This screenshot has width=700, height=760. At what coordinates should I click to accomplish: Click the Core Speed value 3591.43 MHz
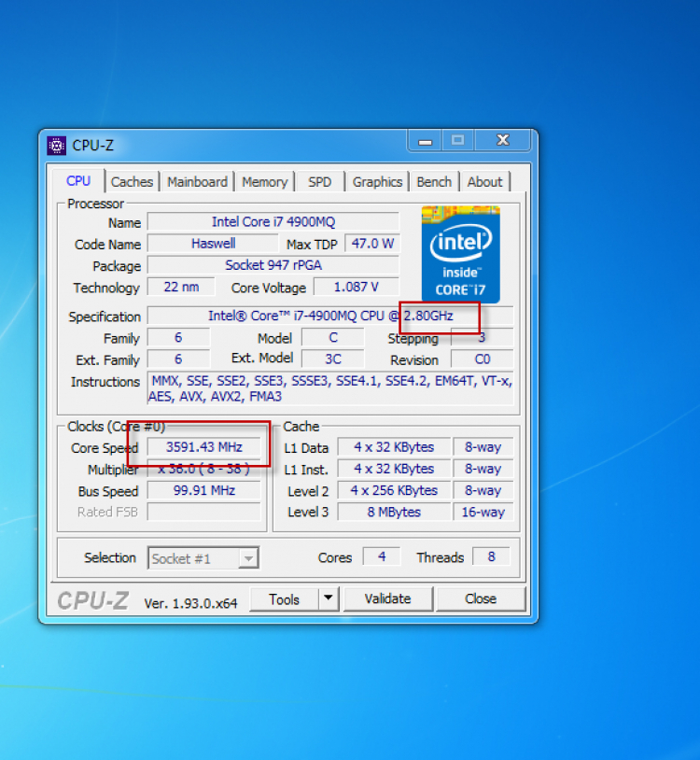pyautogui.click(x=204, y=447)
